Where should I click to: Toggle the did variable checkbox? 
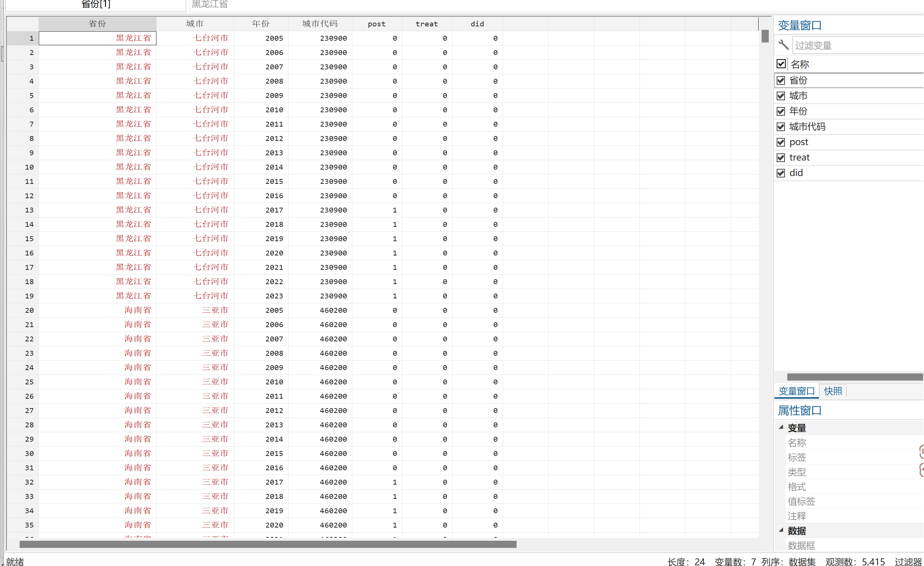(x=781, y=173)
